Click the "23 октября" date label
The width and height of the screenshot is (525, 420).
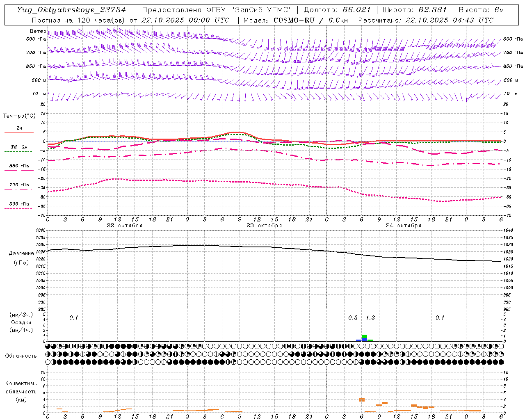tap(264, 226)
